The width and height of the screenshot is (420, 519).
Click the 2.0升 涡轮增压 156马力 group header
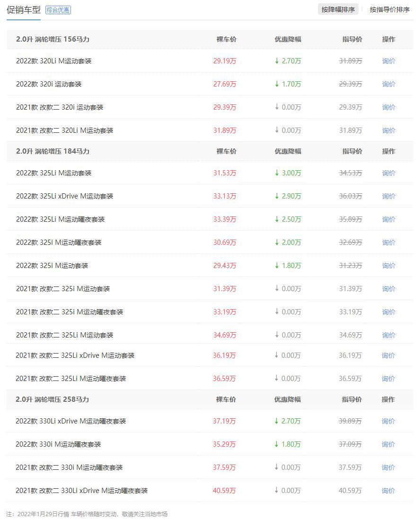click(x=52, y=39)
